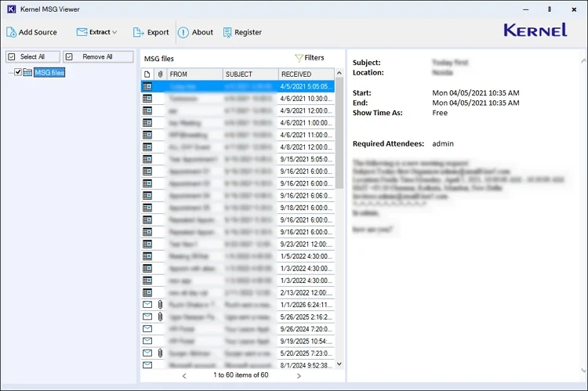The height and width of the screenshot is (391, 588).
Task: Click the Register button
Action: [x=242, y=32]
